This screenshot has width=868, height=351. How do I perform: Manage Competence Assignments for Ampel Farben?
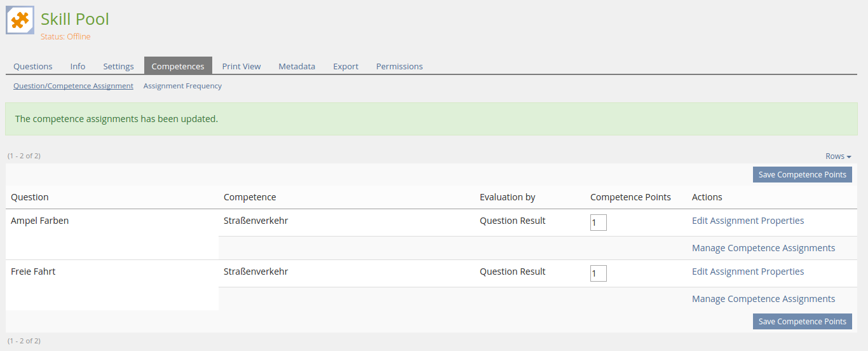tap(763, 248)
